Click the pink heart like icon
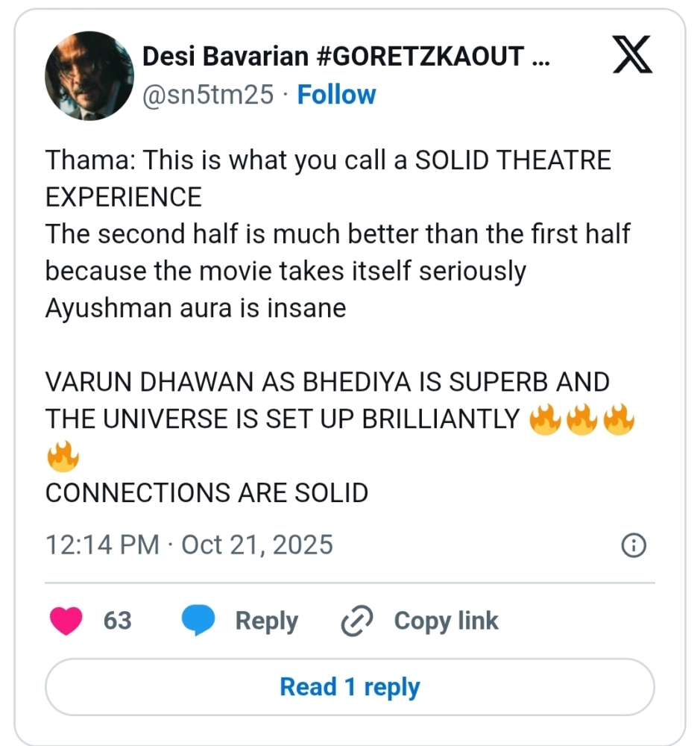 click(x=66, y=621)
